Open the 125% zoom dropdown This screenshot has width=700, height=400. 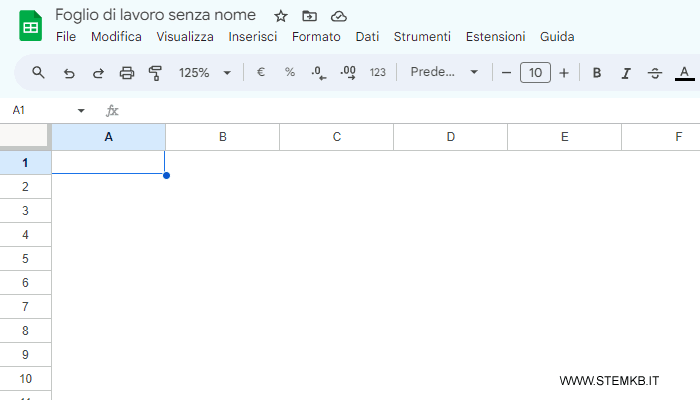pyautogui.click(x=204, y=72)
